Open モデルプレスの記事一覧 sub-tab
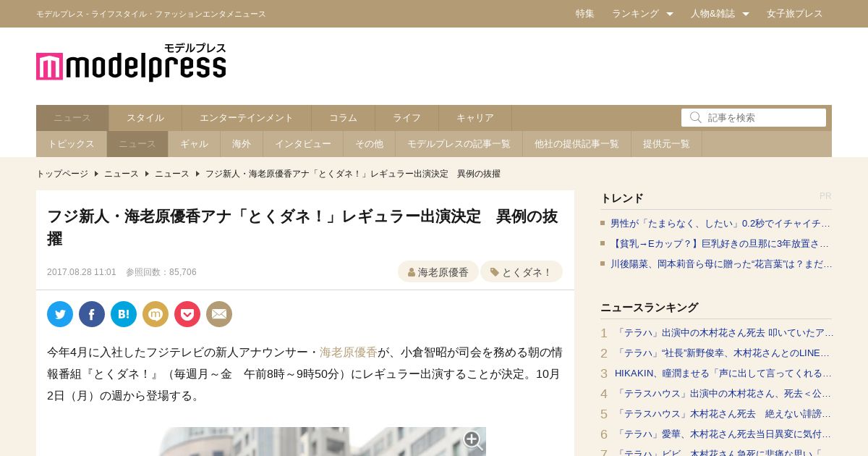This screenshot has width=868, height=456. 459,144
